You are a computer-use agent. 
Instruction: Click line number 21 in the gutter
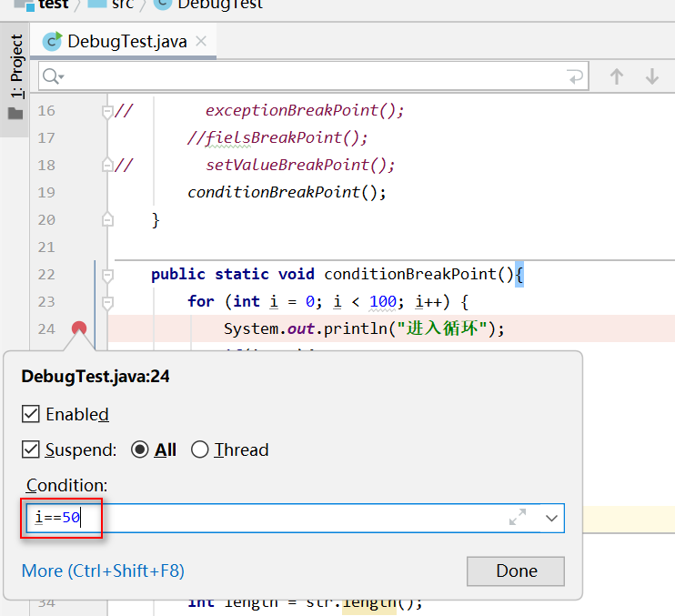(x=46, y=247)
